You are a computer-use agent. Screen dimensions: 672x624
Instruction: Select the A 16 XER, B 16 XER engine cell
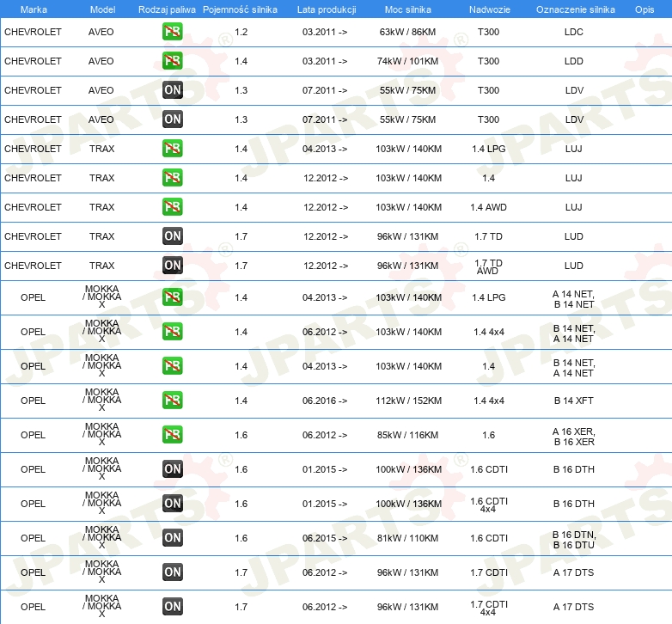tap(574, 437)
